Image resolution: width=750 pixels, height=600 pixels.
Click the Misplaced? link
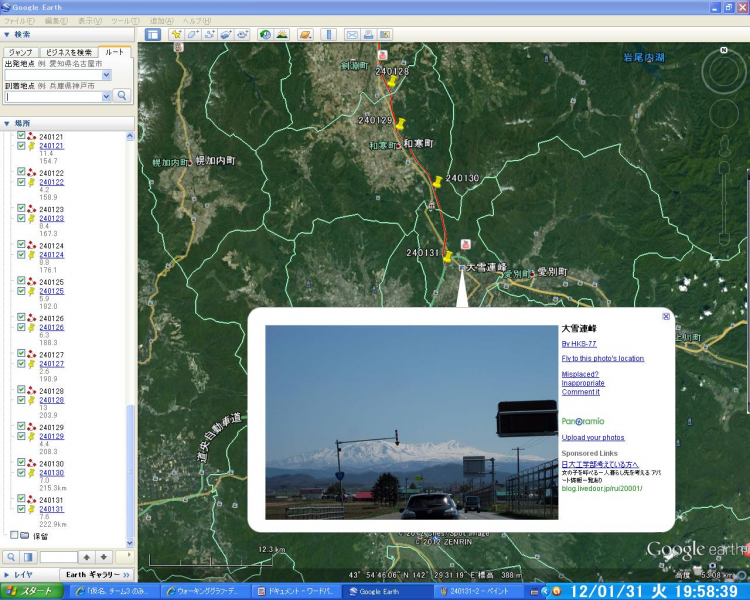coord(580,374)
